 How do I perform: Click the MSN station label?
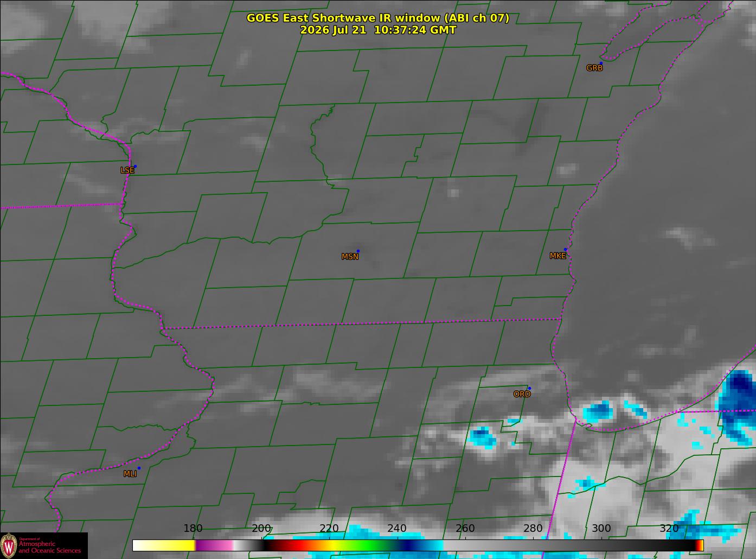(350, 257)
